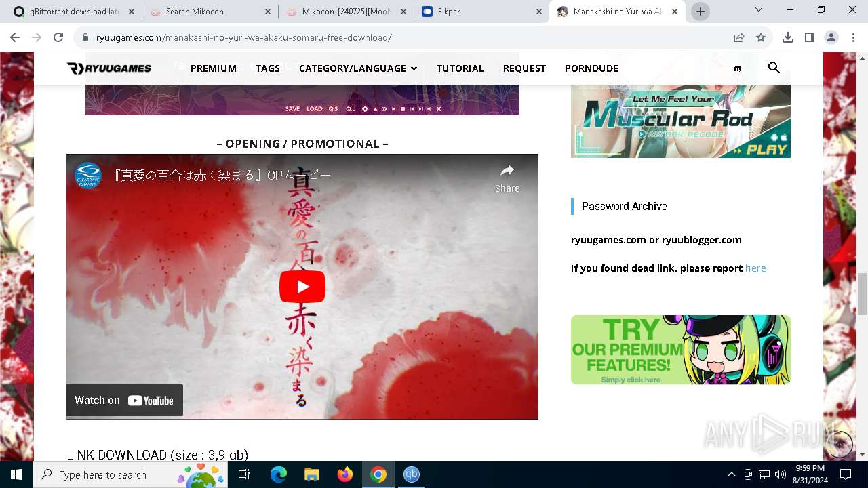Go back to the previous page
Image resolution: width=868 pixels, height=488 pixels.
(x=15, y=37)
